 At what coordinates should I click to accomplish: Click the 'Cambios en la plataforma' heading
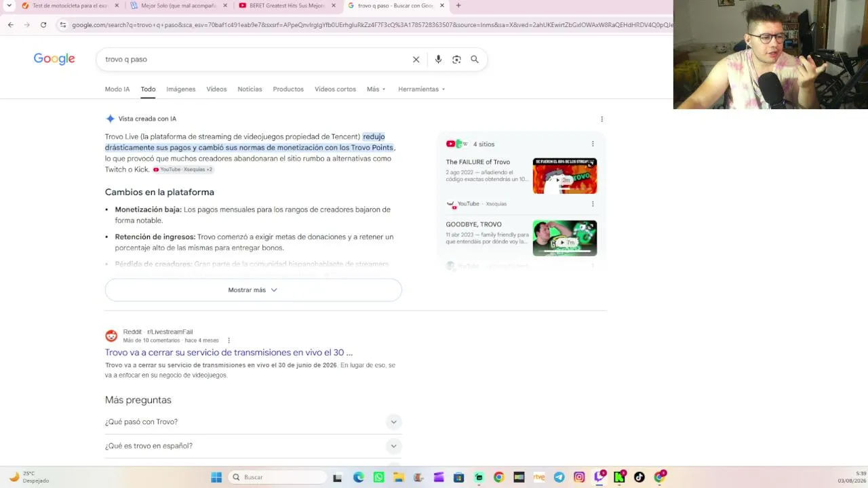point(159,192)
